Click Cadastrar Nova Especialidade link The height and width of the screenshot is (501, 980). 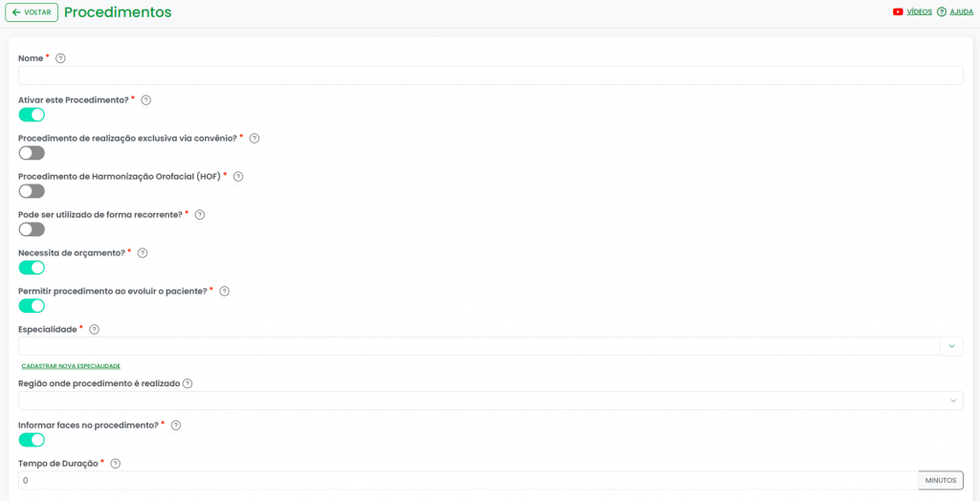coord(71,366)
